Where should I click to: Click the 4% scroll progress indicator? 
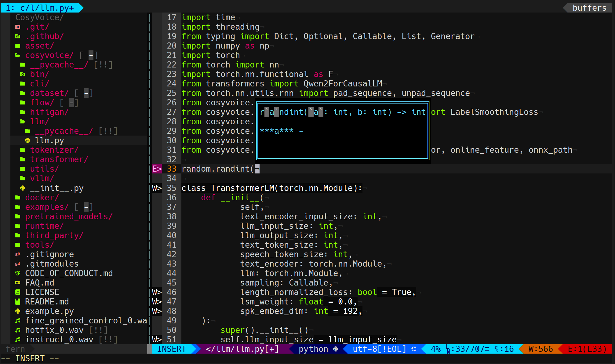point(436,349)
